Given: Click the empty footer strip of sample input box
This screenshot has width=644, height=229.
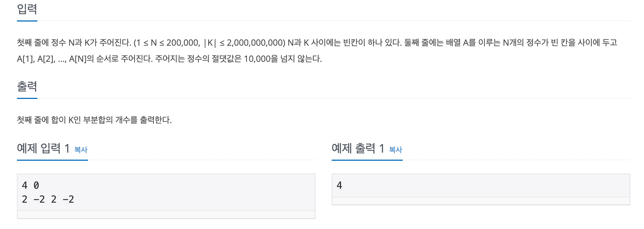Looking at the screenshot, I should point(166,214).
